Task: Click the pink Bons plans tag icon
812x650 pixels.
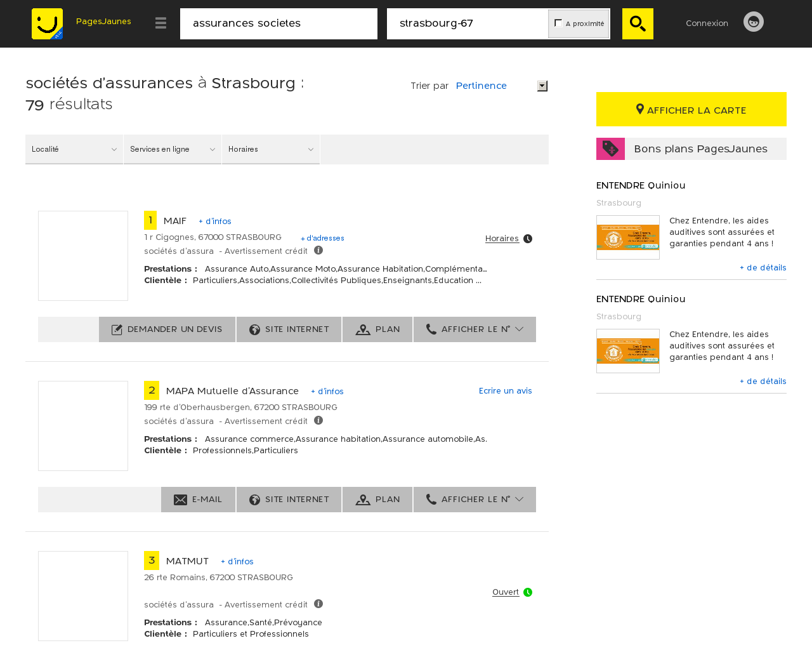Action: (610, 149)
